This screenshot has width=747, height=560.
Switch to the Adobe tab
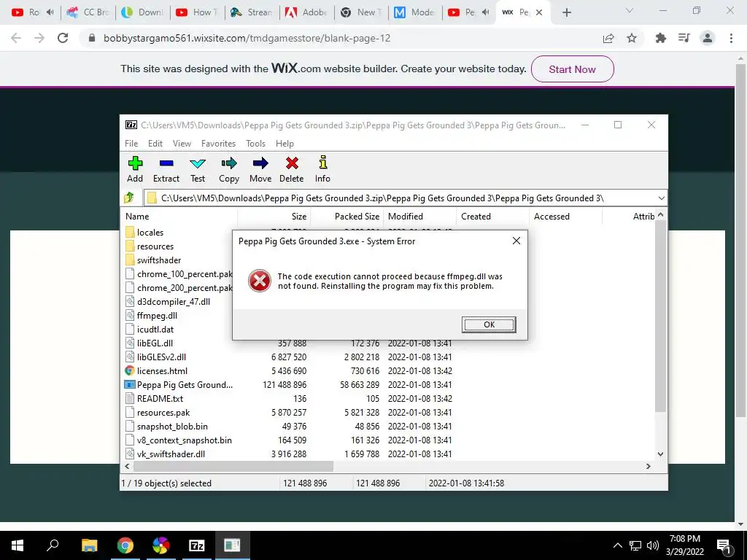click(306, 12)
